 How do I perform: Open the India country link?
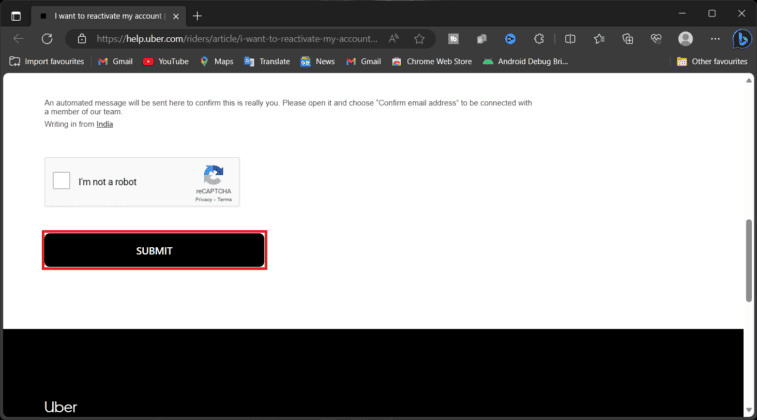(x=104, y=124)
